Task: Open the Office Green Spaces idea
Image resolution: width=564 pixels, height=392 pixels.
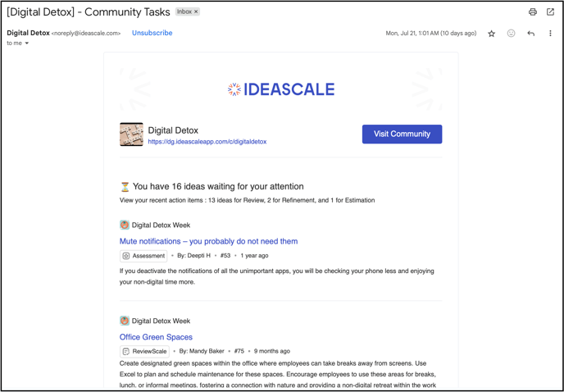Action: tap(156, 337)
